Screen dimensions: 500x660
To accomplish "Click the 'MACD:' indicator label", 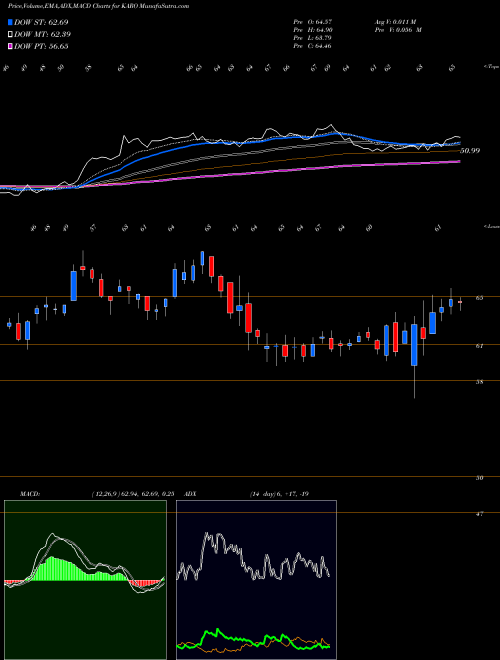I will (x=29, y=494).
